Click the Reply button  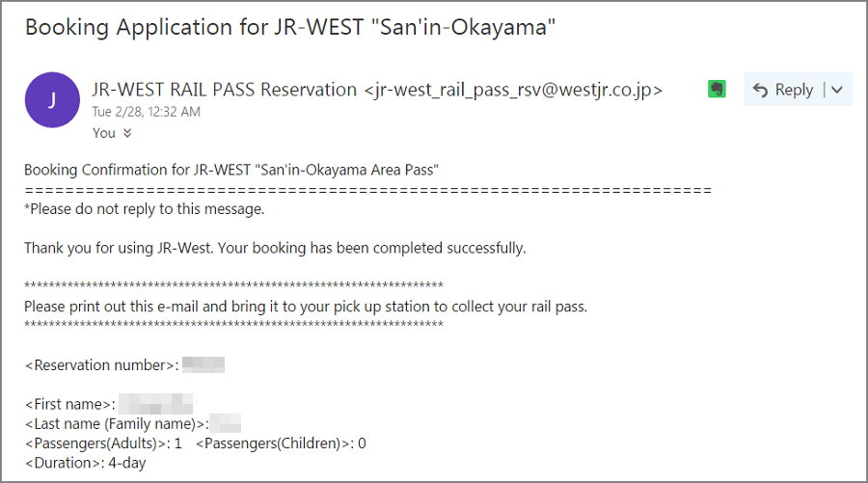[782, 90]
